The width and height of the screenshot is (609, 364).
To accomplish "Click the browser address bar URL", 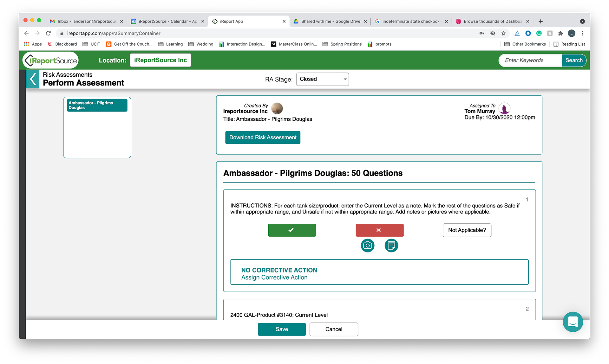I will pyautogui.click(x=114, y=33).
